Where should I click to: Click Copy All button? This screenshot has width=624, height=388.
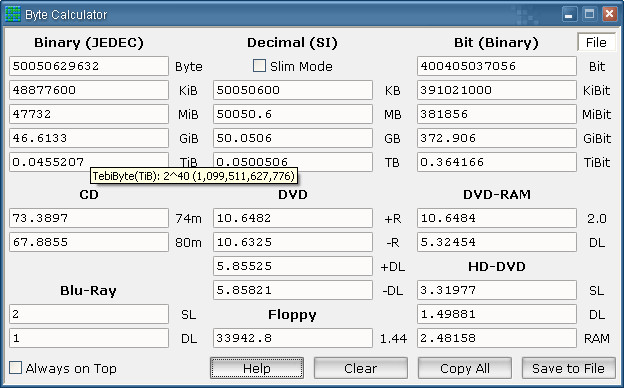pyautogui.click(x=464, y=368)
